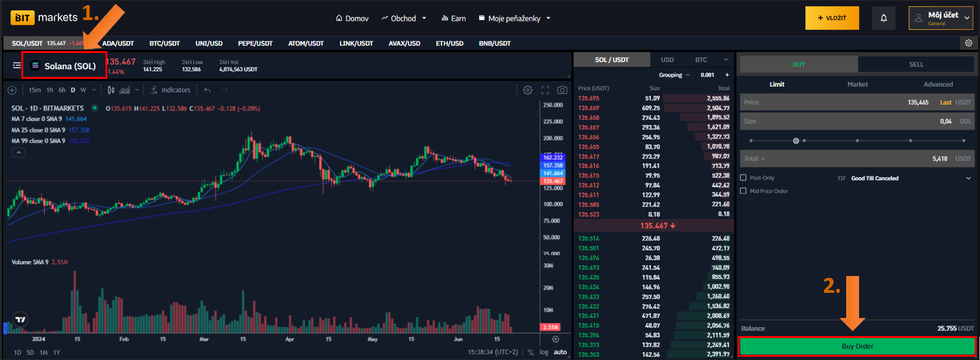Click the green Buy Order button

click(857, 346)
